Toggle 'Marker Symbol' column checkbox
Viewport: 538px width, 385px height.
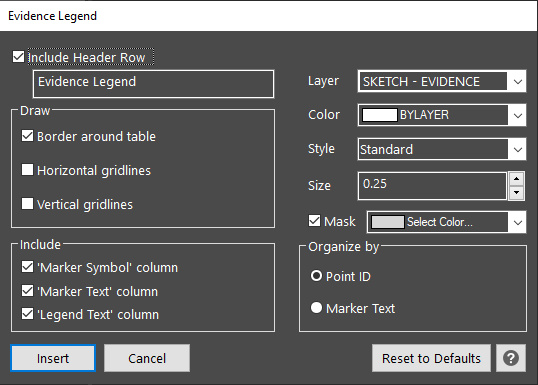[27, 267]
